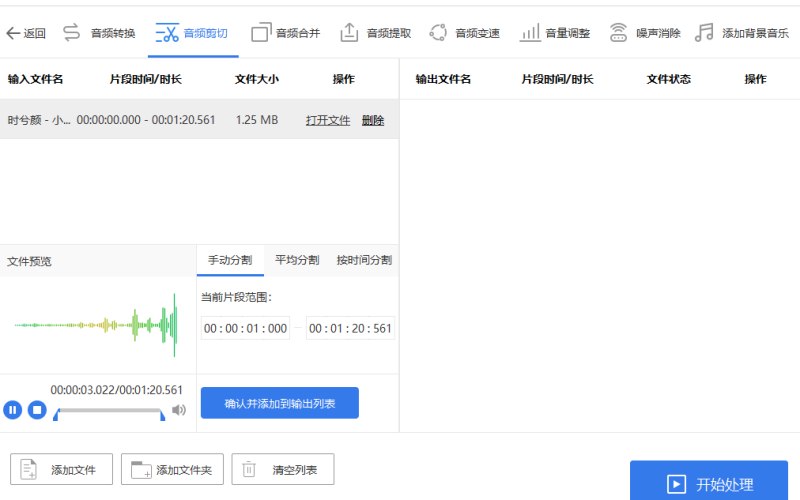Click the 添加文件 button label

[73, 470]
